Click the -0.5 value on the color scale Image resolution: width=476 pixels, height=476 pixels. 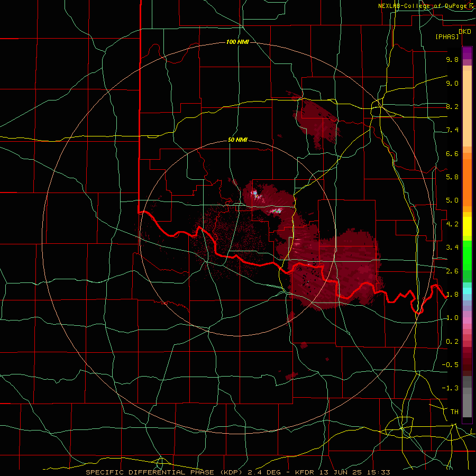point(450,365)
